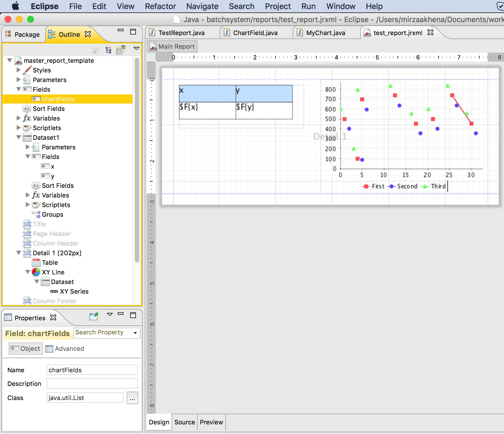
Task: Switch to the Source tab
Action: [185, 422]
